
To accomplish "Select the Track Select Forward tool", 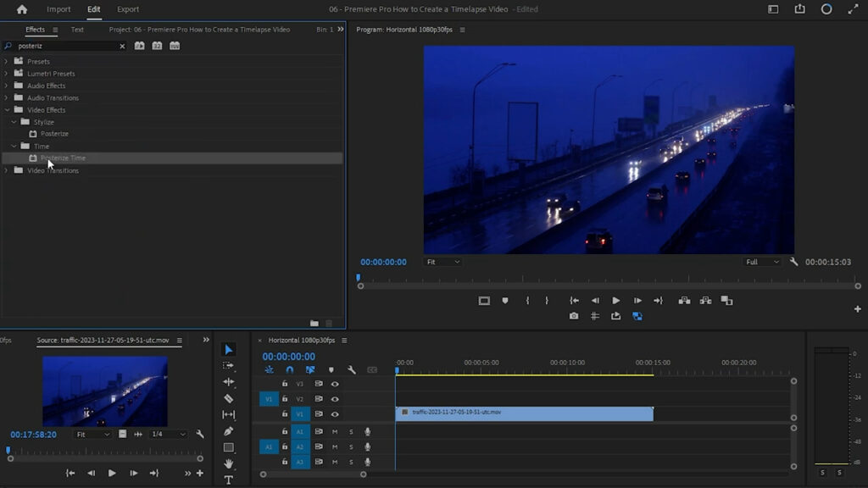I will coord(228,366).
